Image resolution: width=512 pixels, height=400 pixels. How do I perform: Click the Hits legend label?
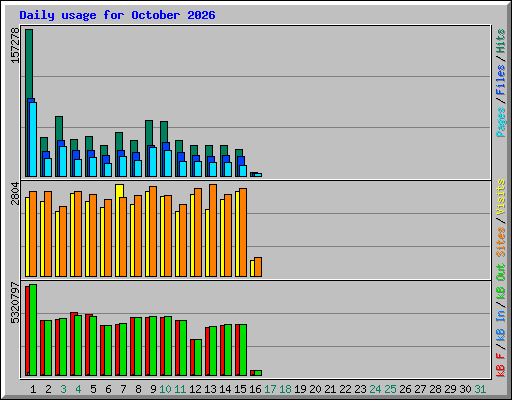501,41
